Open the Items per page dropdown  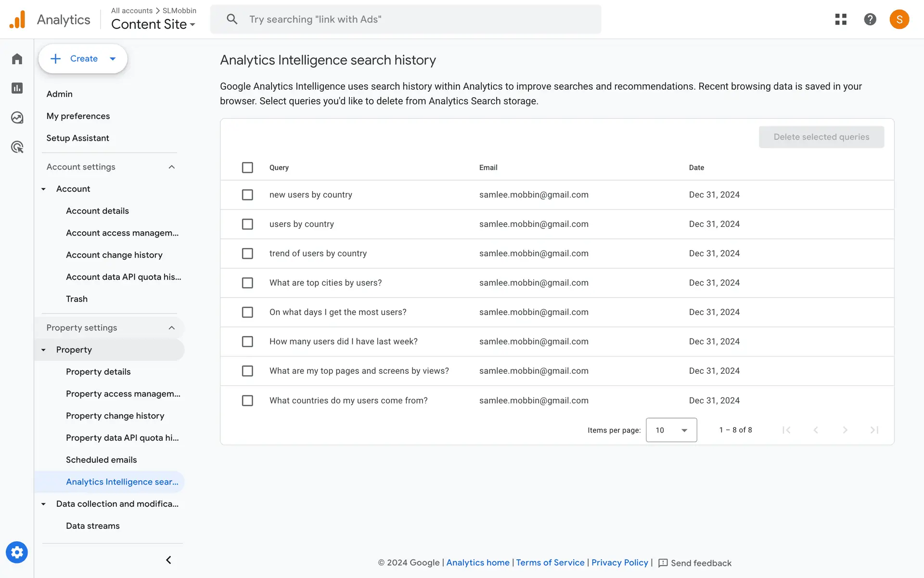[671, 430]
